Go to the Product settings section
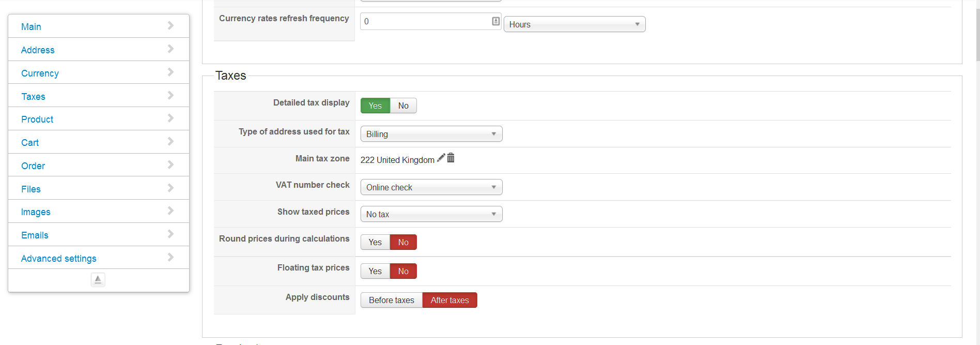980x345 pixels. [x=37, y=119]
